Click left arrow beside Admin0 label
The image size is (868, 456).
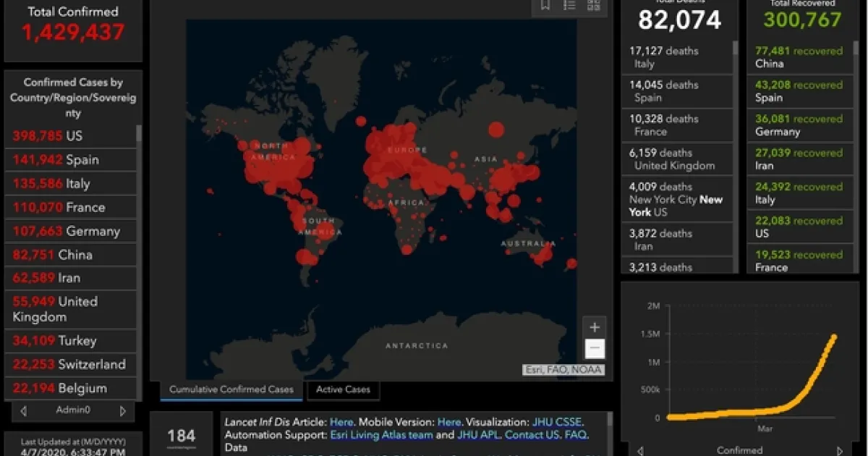click(x=23, y=411)
